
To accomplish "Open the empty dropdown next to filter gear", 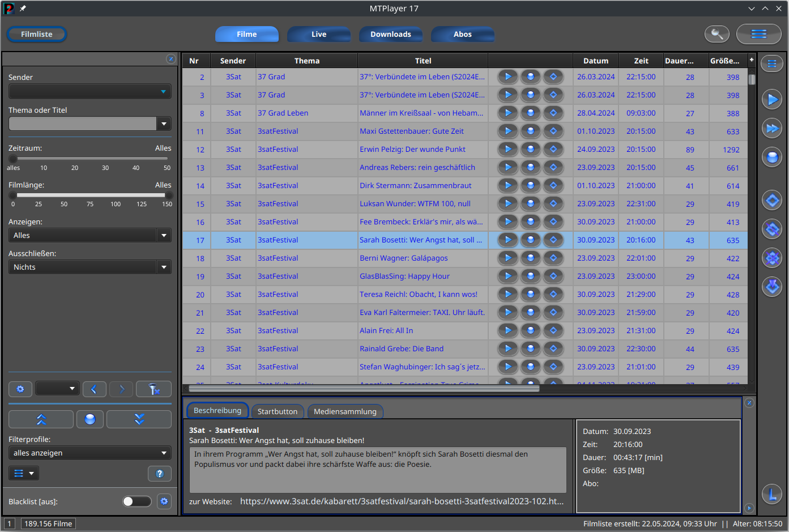I will click(57, 389).
